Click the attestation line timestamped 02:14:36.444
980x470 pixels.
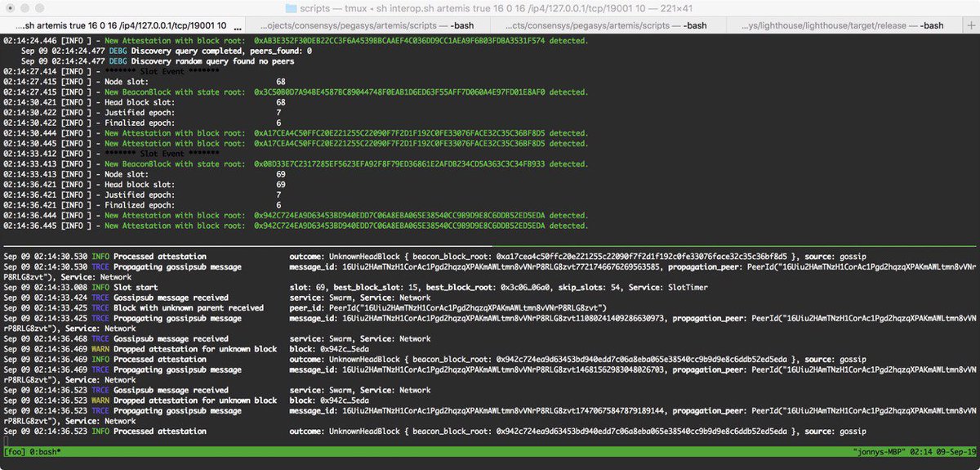point(296,216)
